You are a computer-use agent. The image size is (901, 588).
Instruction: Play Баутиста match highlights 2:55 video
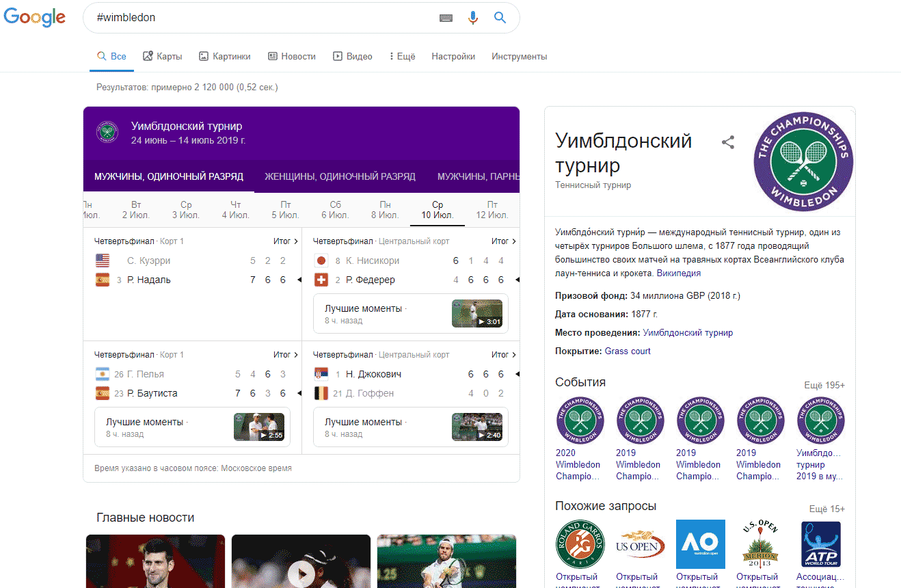coord(259,427)
